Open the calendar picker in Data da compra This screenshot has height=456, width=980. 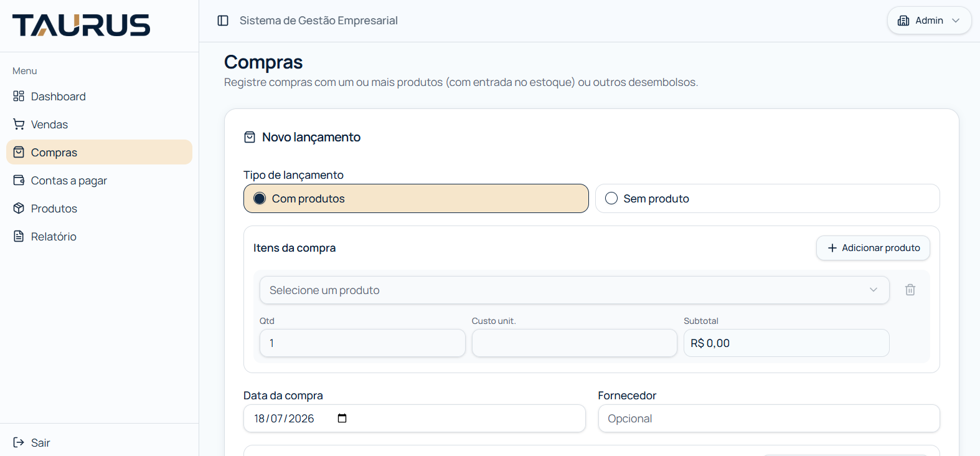tap(342, 418)
